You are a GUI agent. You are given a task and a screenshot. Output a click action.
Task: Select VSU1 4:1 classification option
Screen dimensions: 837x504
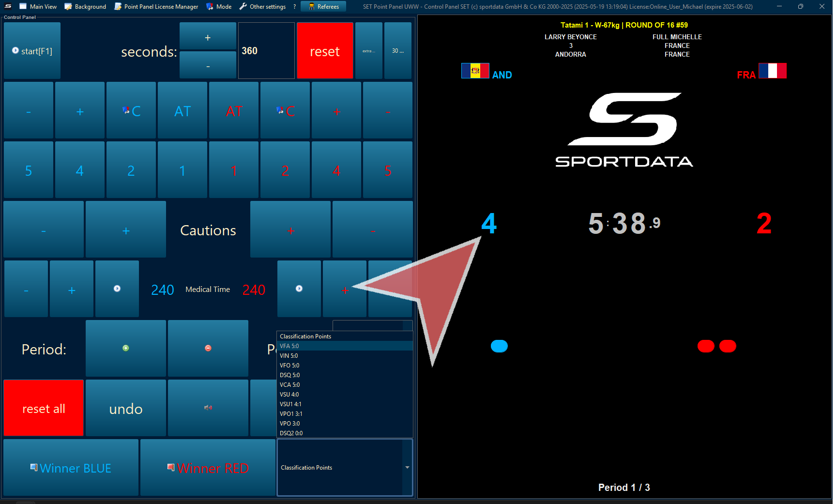[345, 404]
